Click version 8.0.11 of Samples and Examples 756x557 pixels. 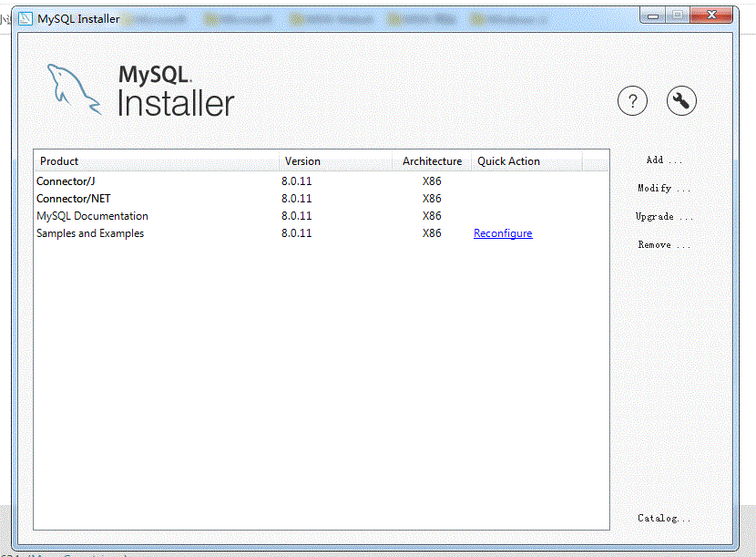[297, 233]
